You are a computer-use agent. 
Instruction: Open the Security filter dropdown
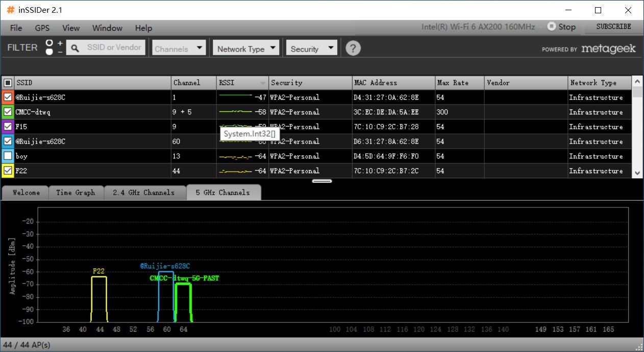pos(312,48)
